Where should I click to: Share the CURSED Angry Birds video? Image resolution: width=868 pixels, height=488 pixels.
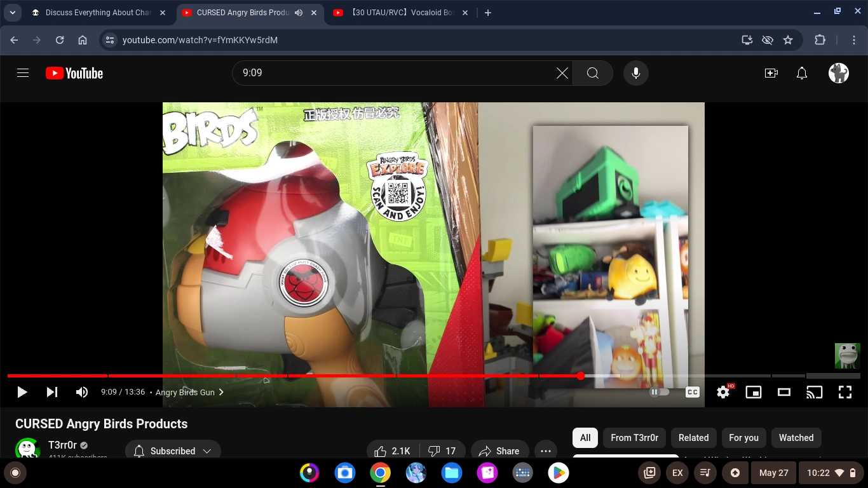[x=499, y=451]
